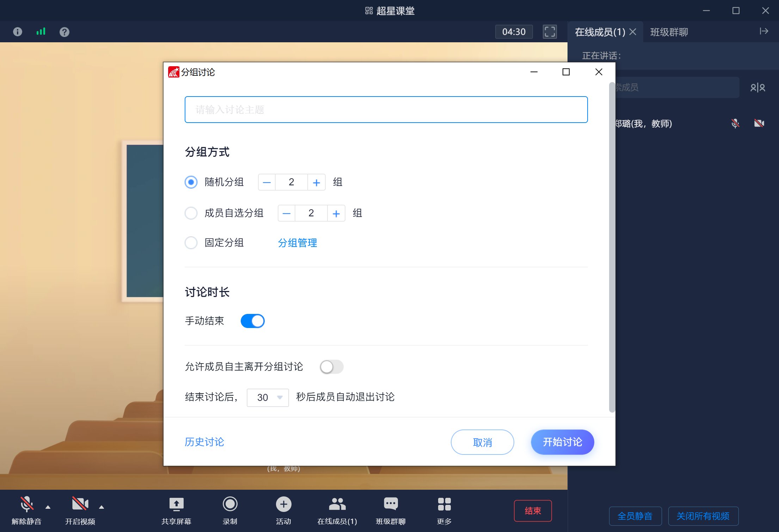The height and width of the screenshot is (532, 779).
Task: Select the fixed grouping radio button
Action: pos(191,243)
